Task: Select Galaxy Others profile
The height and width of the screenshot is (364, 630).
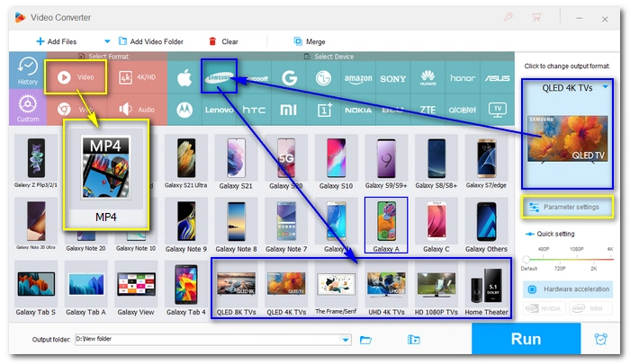Action: click(486, 226)
